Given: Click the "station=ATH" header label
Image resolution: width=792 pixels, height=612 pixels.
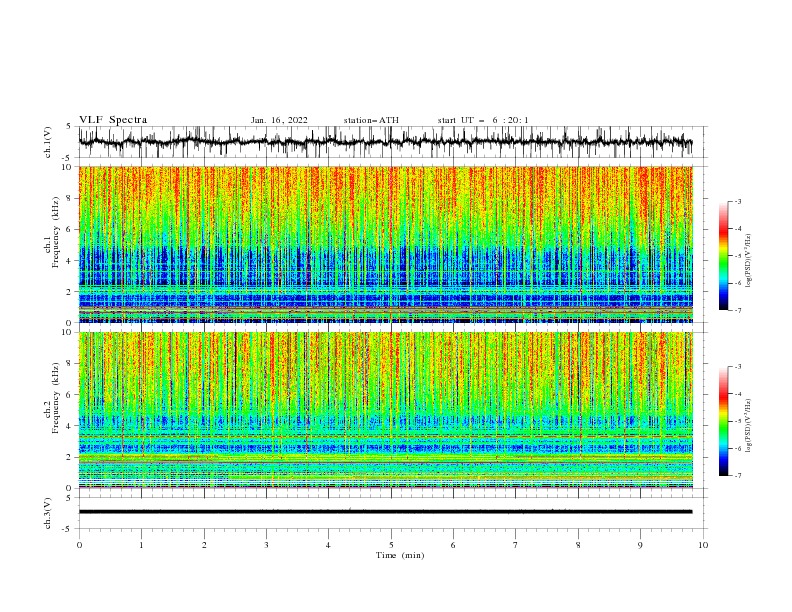Looking at the screenshot, I should click(371, 120).
